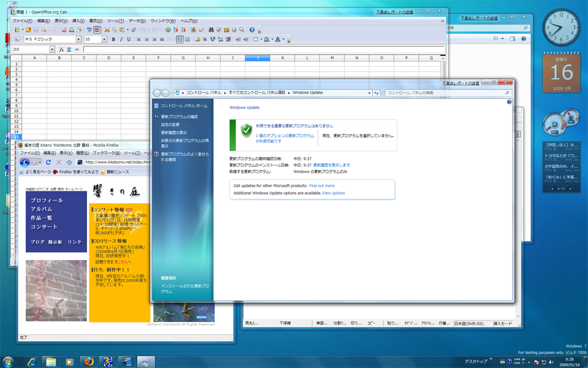Click the Windows Update help icon

pos(509,102)
